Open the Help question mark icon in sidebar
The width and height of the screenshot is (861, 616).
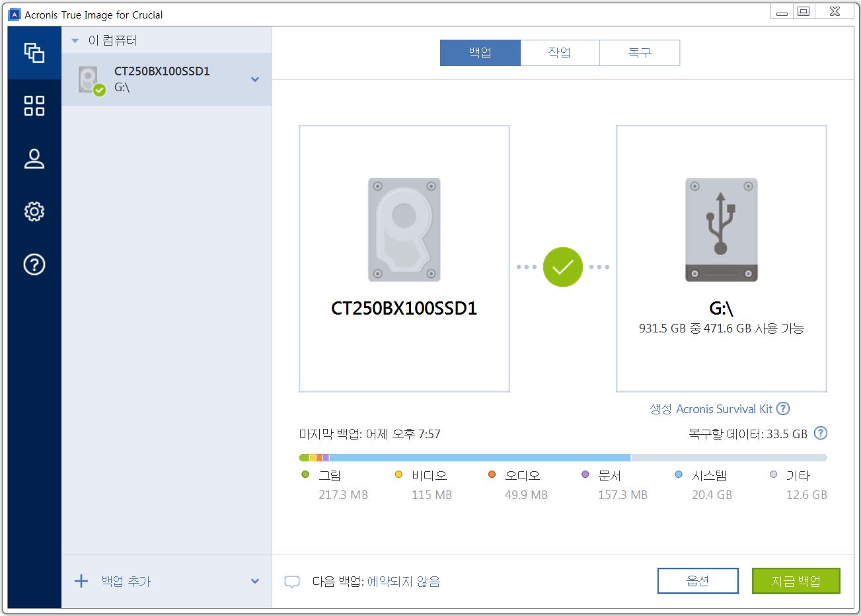(34, 264)
